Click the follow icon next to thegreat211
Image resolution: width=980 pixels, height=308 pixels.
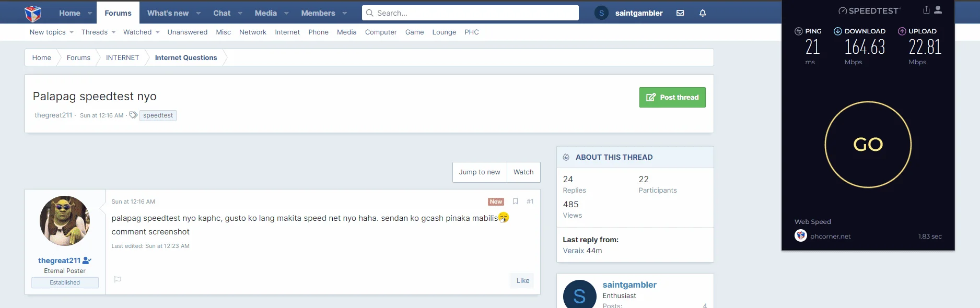tap(87, 260)
